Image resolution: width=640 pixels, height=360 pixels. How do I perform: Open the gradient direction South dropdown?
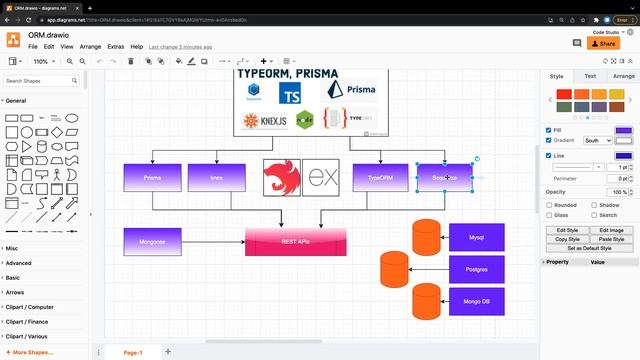coord(598,140)
